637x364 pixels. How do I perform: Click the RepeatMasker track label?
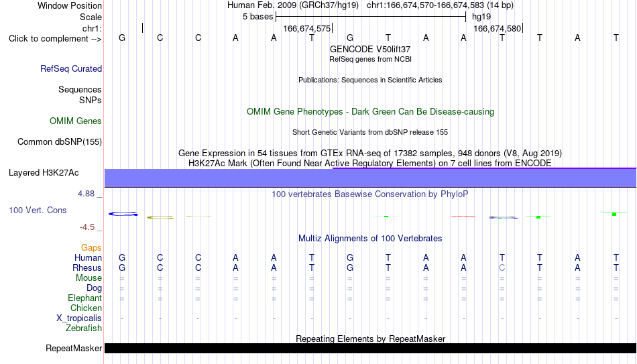point(74,348)
